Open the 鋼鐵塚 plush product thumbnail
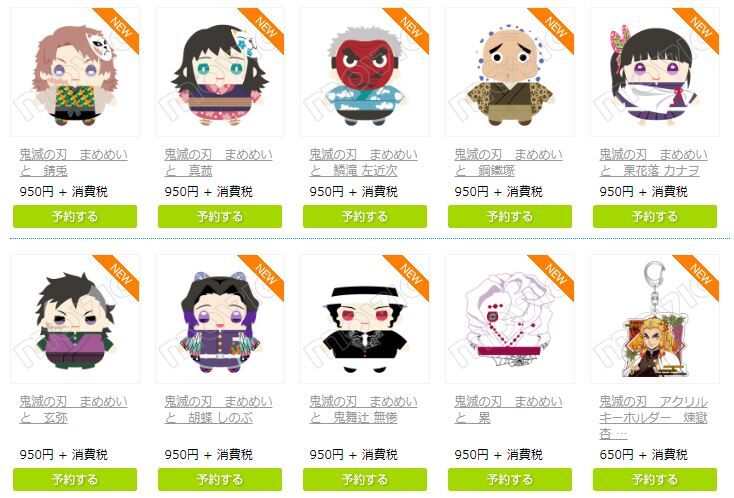This screenshot has height=498, width=734. click(x=510, y=72)
